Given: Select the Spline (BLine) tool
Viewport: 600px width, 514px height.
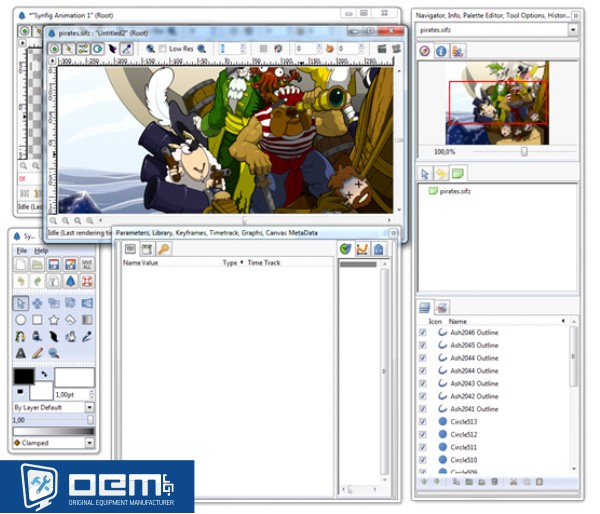Looking at the screenshot, I should pos(21,337).
